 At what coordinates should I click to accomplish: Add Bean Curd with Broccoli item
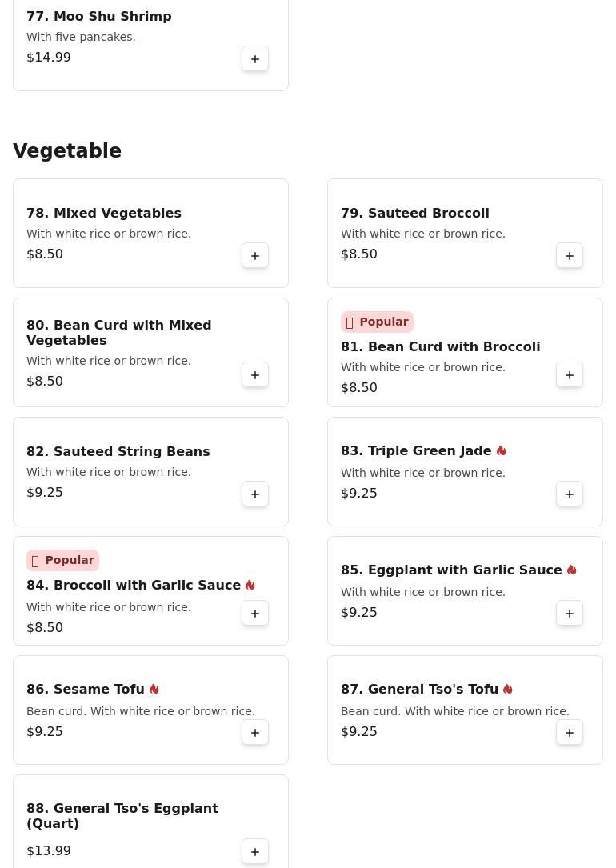(x=570, y=374)
